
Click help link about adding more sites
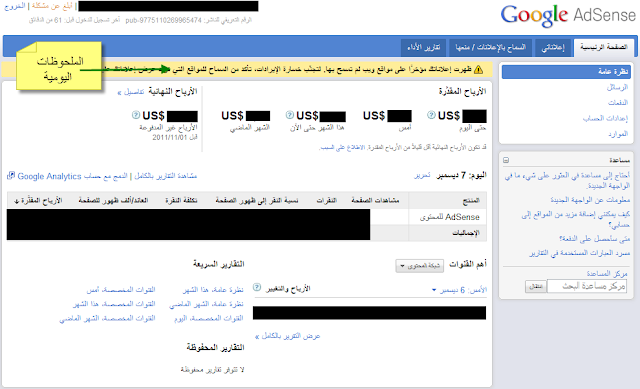point(576,220)
